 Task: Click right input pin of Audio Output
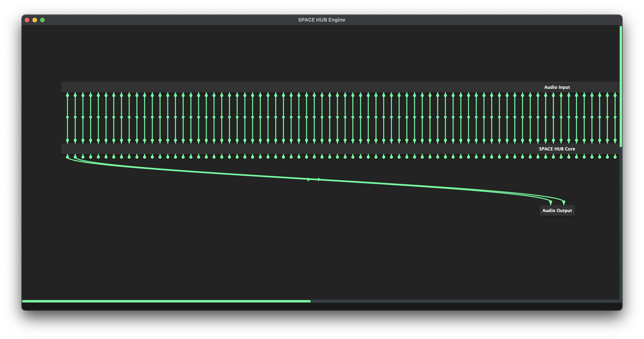click(x=563, y=202)
